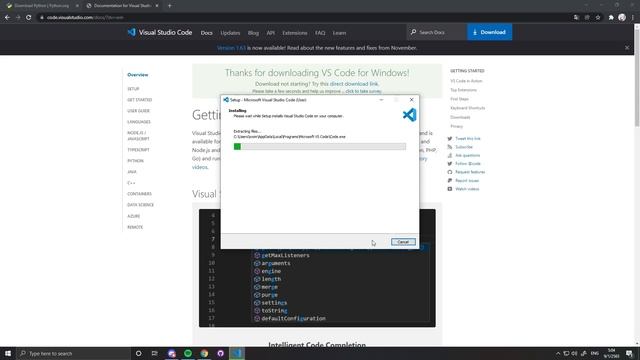Open the Extensions navigation item
640x360 pixels.
[x=294, y=33]
